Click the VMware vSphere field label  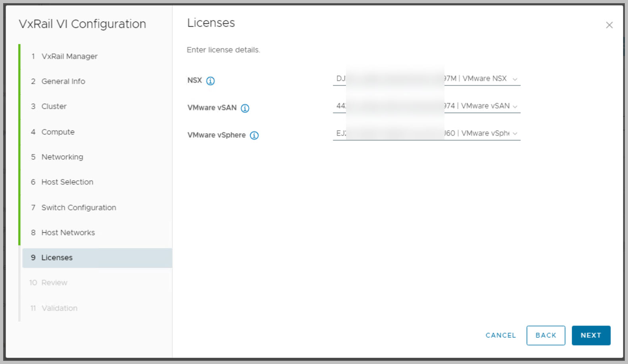point(216,135)
